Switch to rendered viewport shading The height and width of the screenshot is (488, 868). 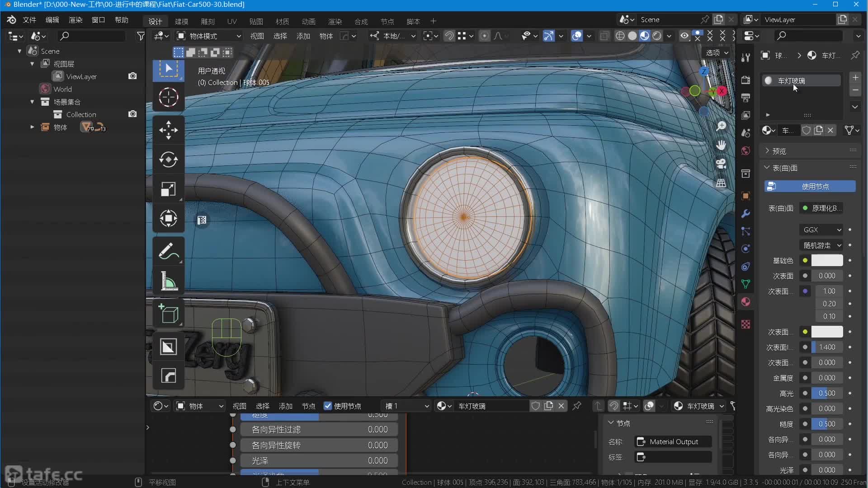(x=657, y=36)
